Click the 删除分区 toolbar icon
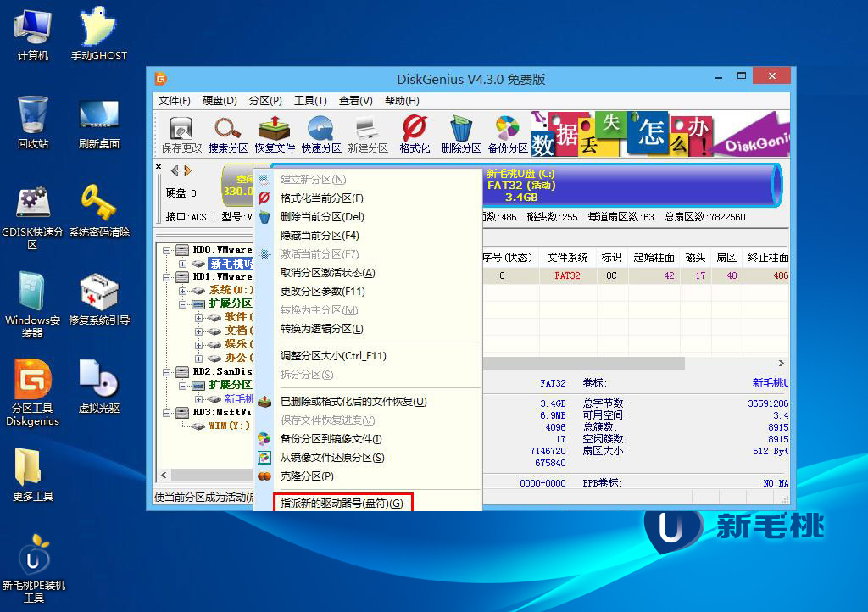Viewport: 868px width, 612px height. [x=461, y=134]
